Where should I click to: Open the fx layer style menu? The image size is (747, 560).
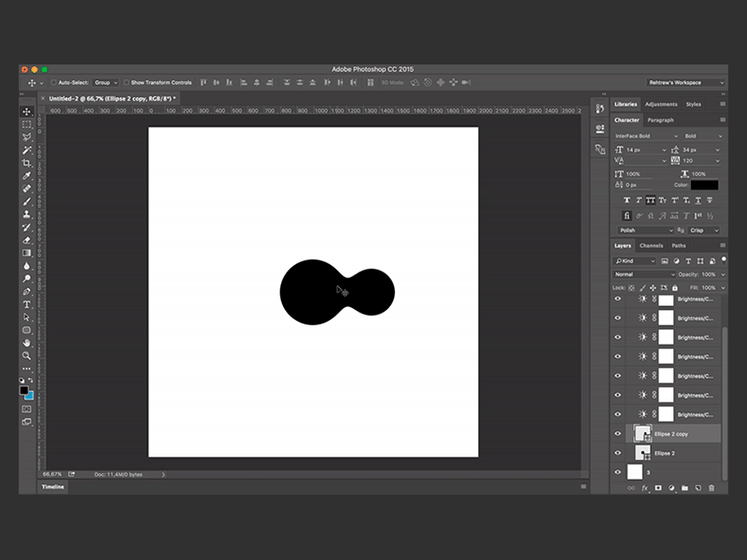(x=644, y=487)
